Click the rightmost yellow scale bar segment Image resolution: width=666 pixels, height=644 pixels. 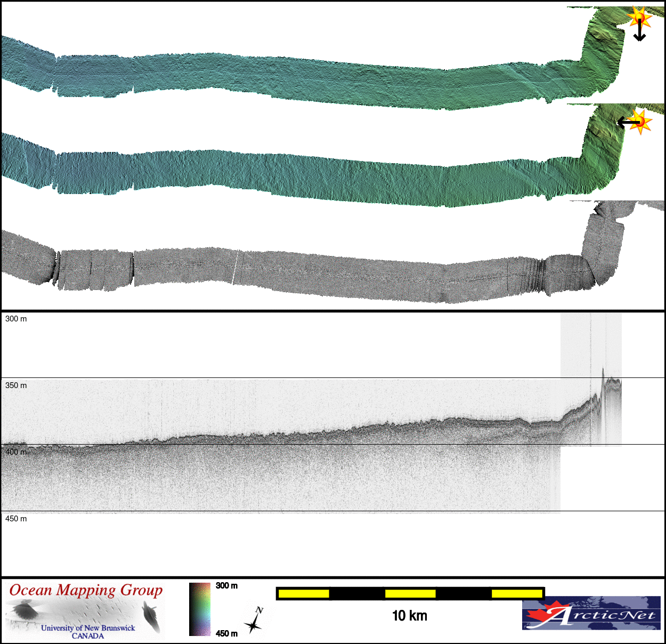(x=516, y=593)
